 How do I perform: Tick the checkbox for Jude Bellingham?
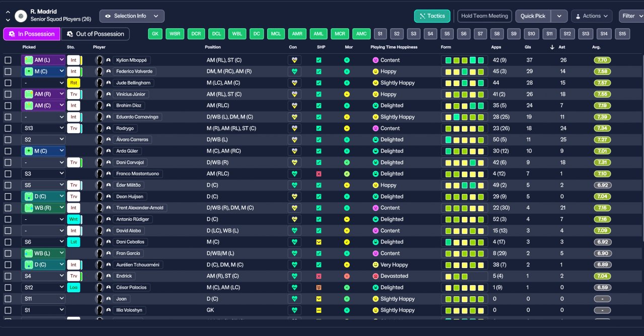tap(8, 83)
